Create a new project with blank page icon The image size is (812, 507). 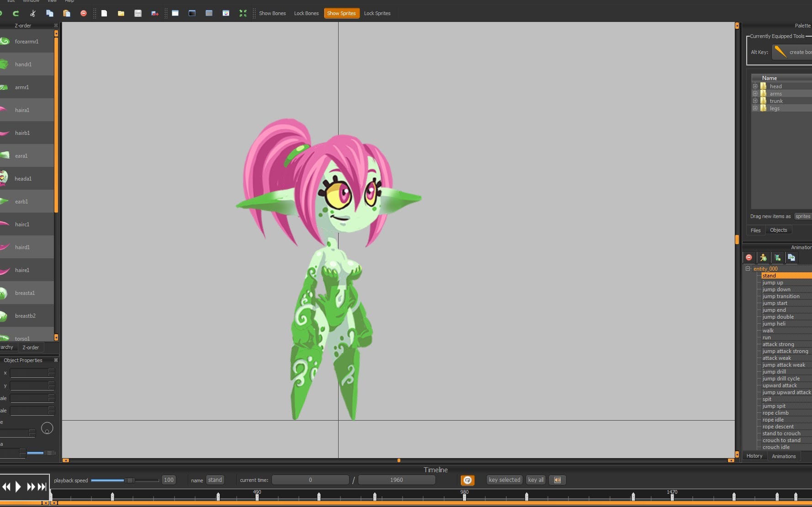pos(104,13)
